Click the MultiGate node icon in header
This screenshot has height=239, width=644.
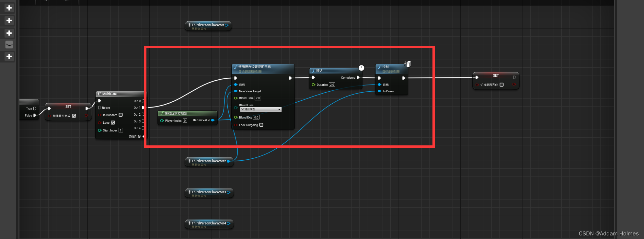pyautogui.click(x=99, y=94)
